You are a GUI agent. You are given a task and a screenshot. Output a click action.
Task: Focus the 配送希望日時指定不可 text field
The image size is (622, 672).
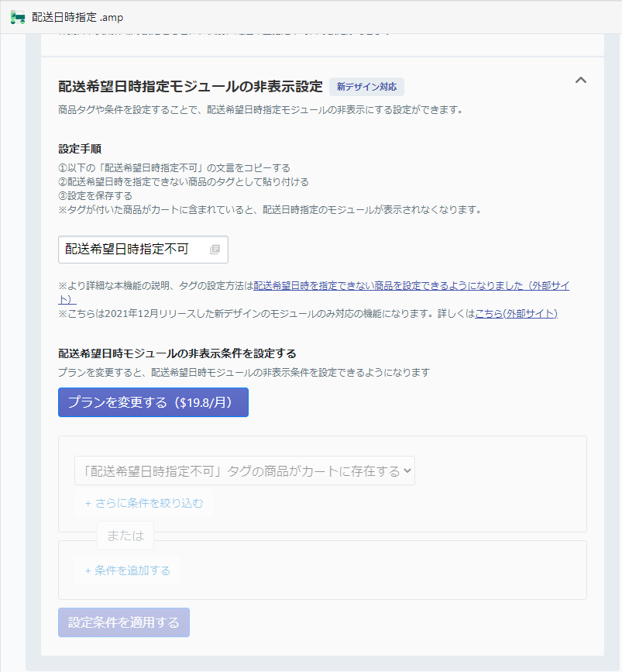[143, 250]
